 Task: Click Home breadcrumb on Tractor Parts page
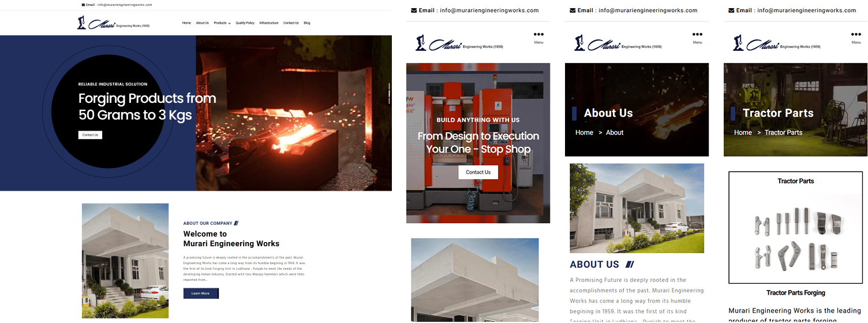pyautogui.click(x=743, y=132)
